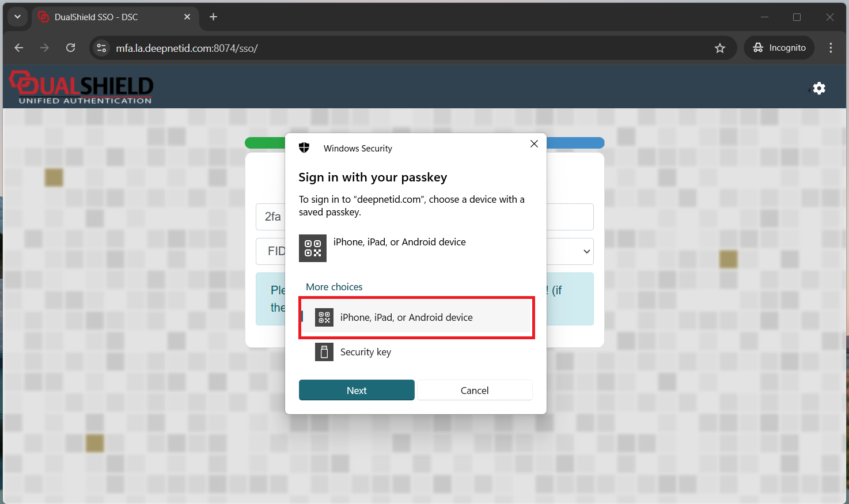Close the Windows Security dialog
The image size is (849, 504).
[x=534, y=144]
